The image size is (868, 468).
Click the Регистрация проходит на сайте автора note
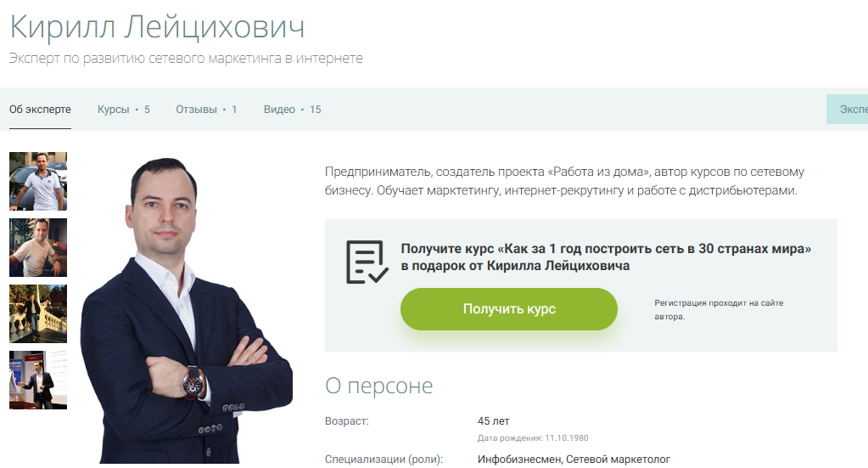[719, 310]
